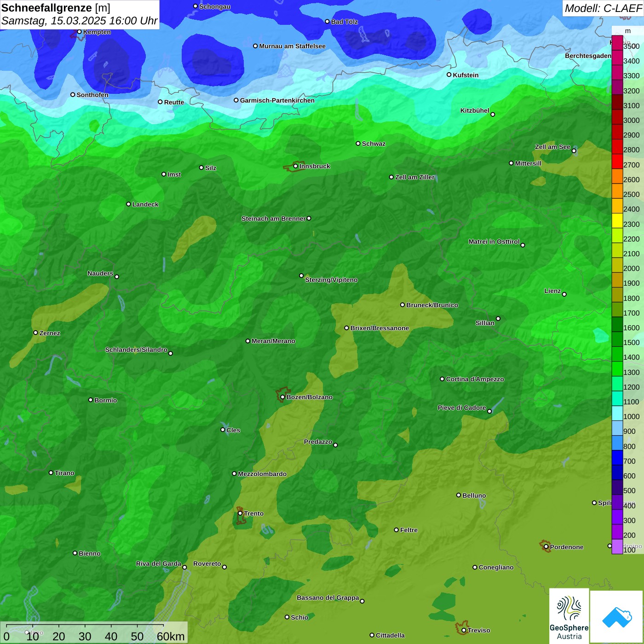This screenshot has height=644, width=644.
Task: Click the '3500' legend value
Action: click(631, 46)
